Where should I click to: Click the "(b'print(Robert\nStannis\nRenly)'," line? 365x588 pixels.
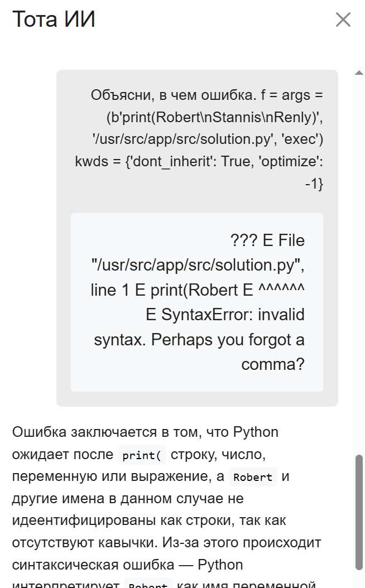tap(214, 117)
